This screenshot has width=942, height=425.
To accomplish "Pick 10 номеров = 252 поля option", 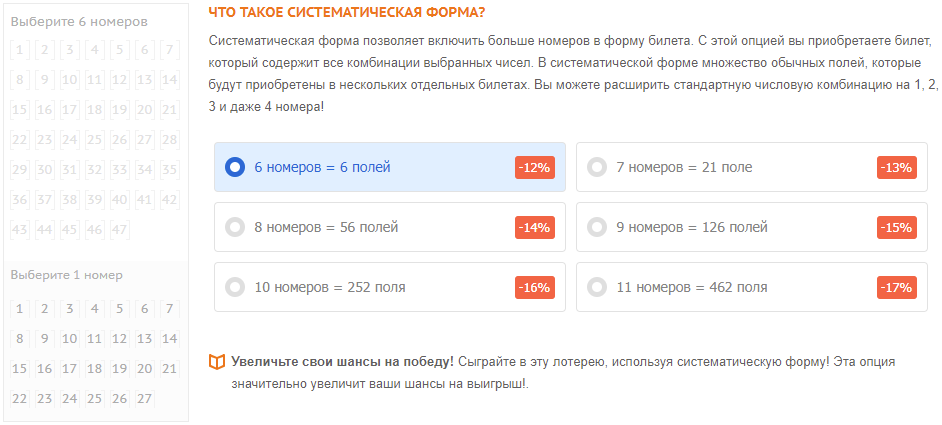I will [390, 287].
